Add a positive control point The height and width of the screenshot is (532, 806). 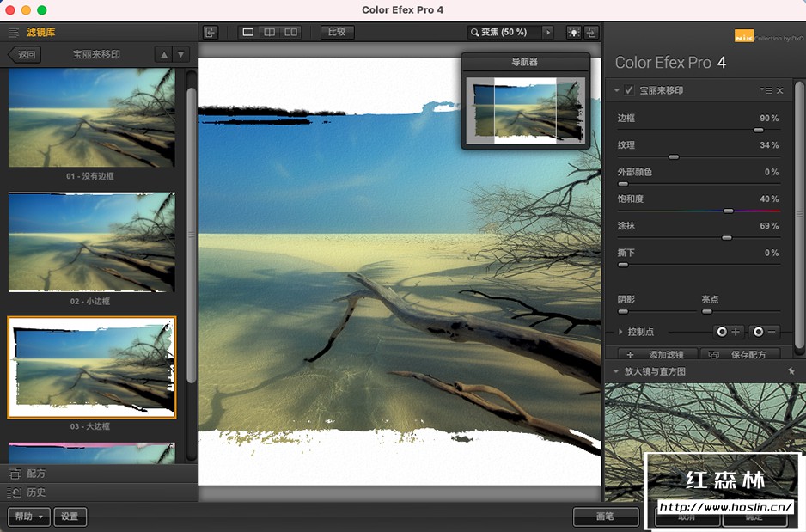tap(728, 332)
